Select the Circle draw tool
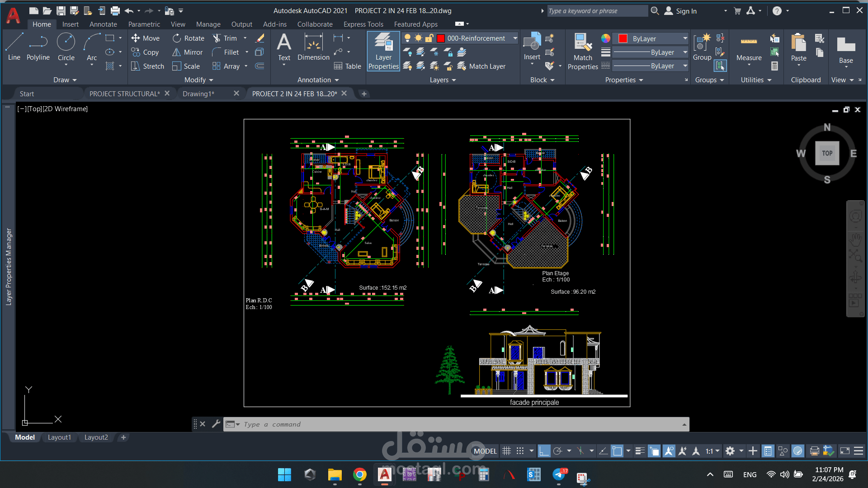The height and width of the screenshot is (488, 868). click(x=66, y=47)
